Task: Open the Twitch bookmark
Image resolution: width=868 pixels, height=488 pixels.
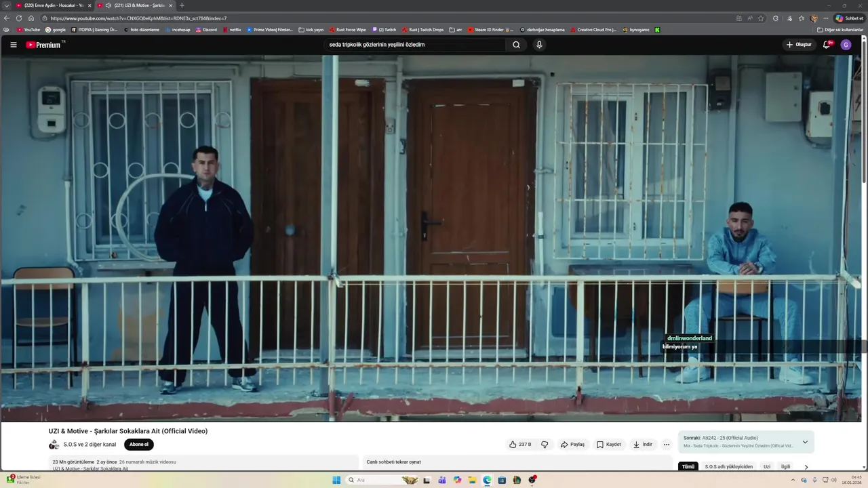Action: [384, 30]
